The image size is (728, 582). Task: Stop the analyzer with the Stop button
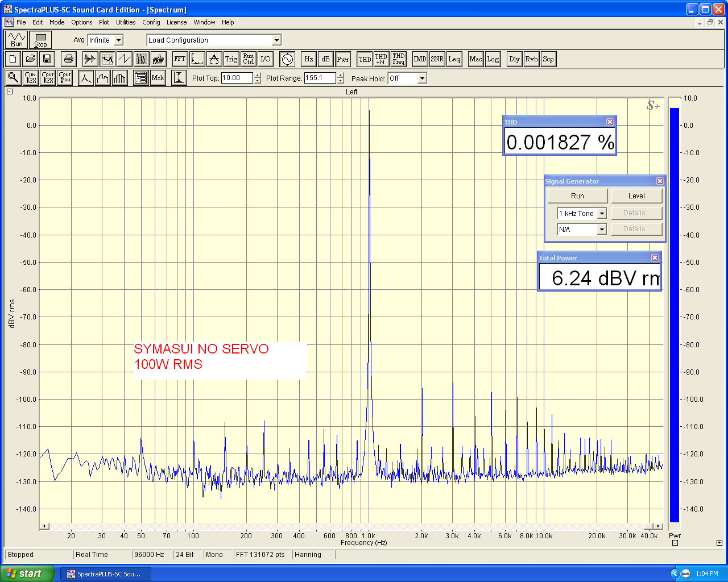click(40, 40)
